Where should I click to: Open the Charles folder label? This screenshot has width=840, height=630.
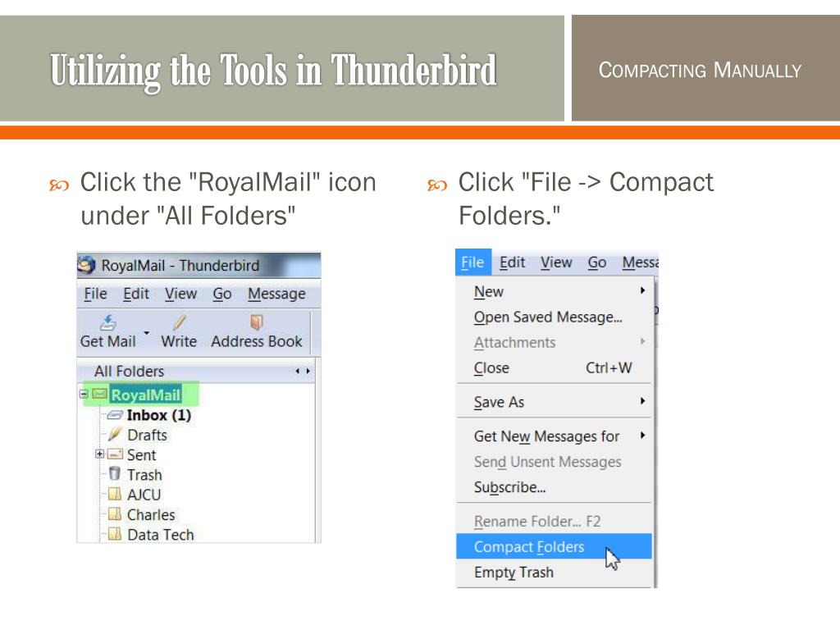(x=151, y=515)
